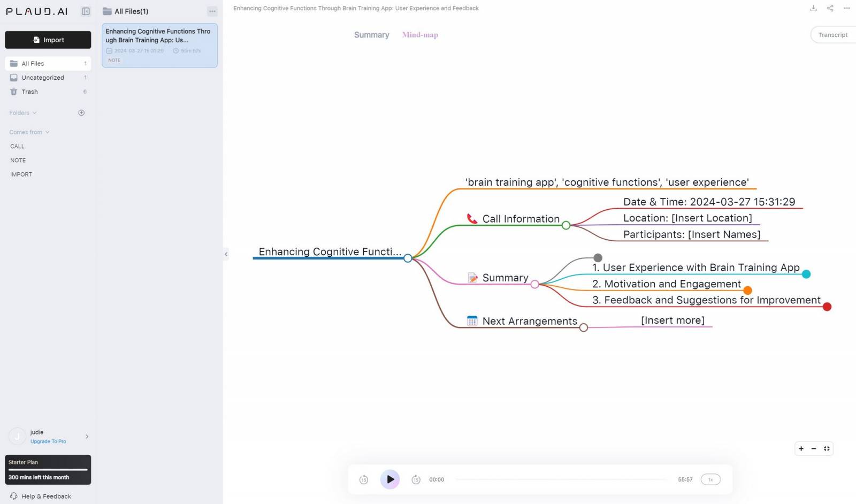Click the share icon in top right
This screenshot has height=504, width=856.
[830, 8]
